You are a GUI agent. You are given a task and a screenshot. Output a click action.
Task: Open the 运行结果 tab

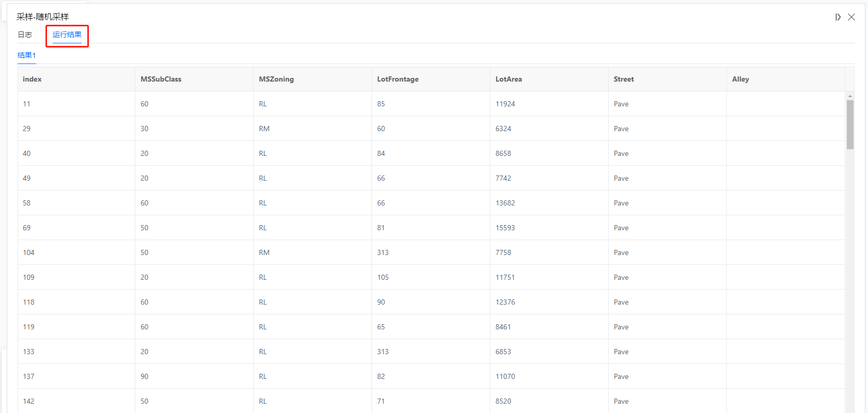(x=67, y=35)
